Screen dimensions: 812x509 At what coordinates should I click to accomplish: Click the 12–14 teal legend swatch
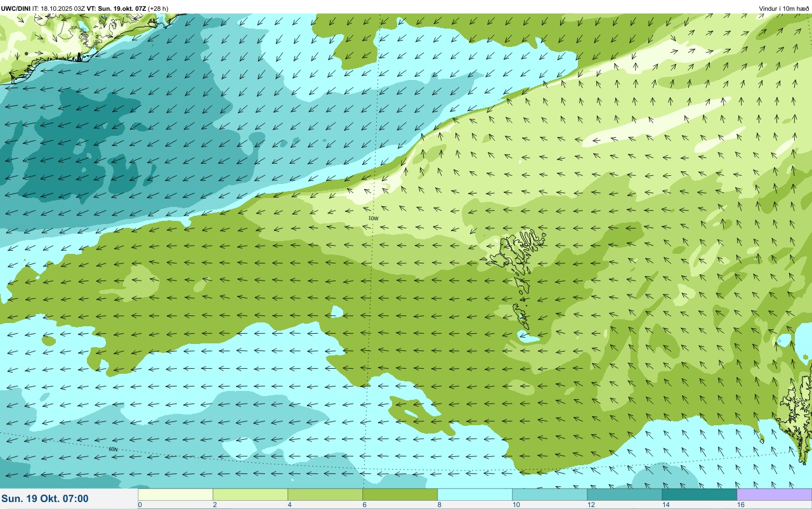point(624,494)
